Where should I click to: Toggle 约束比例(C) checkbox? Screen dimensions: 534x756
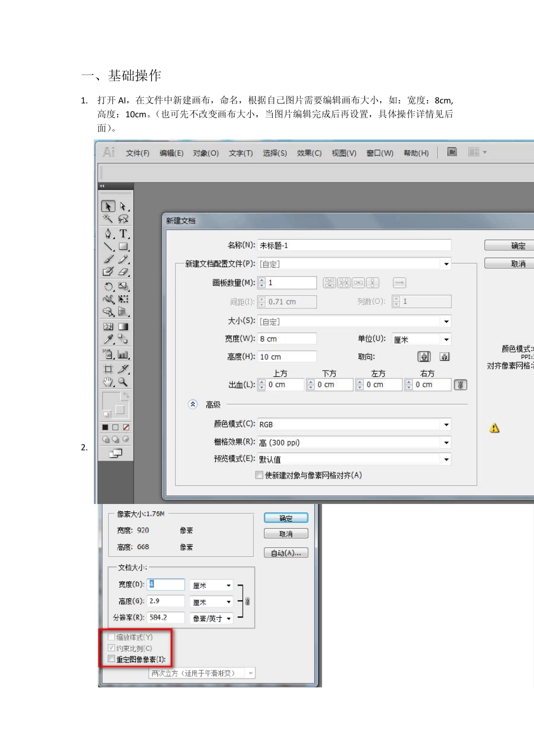click(111, 648)
